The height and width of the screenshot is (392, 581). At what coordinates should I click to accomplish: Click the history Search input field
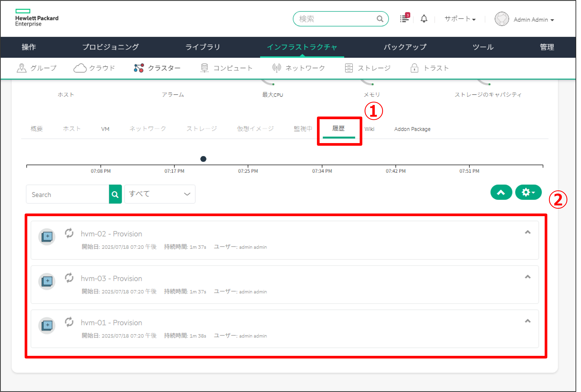click(x=67, y=194)
